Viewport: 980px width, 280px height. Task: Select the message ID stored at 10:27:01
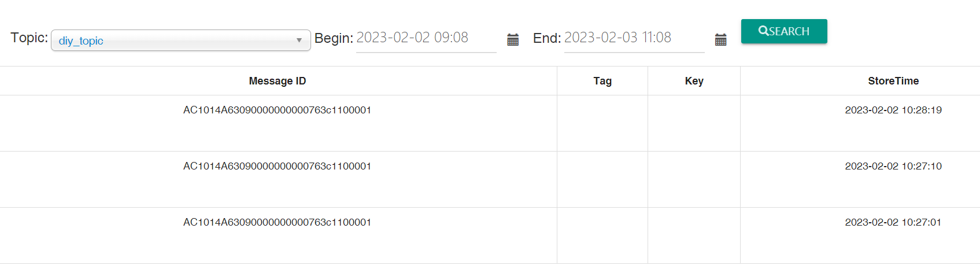tap(277, 222)
